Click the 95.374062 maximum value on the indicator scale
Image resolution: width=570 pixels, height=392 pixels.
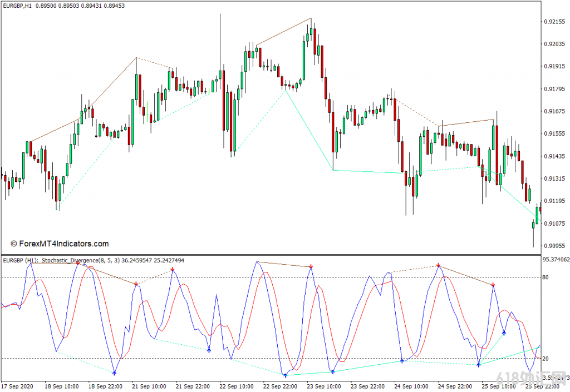pos(555,260)
